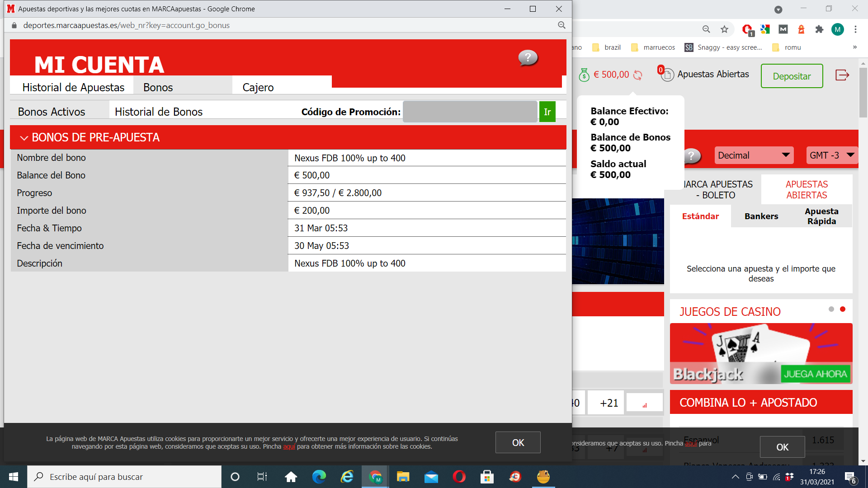Select the Estándar bet tab
Viewport: 868px width, 488px height.
pyautogui.click(x=700, y=216)
